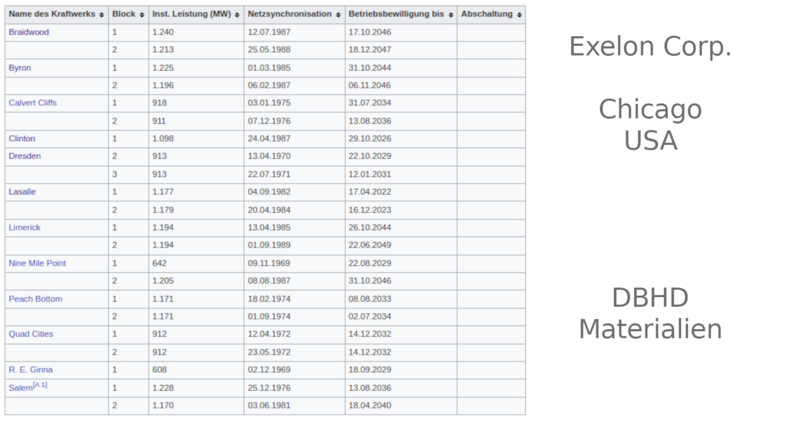Open the Dresden link
Viewport: 800px width, 425px height.
tap(24, 156)
